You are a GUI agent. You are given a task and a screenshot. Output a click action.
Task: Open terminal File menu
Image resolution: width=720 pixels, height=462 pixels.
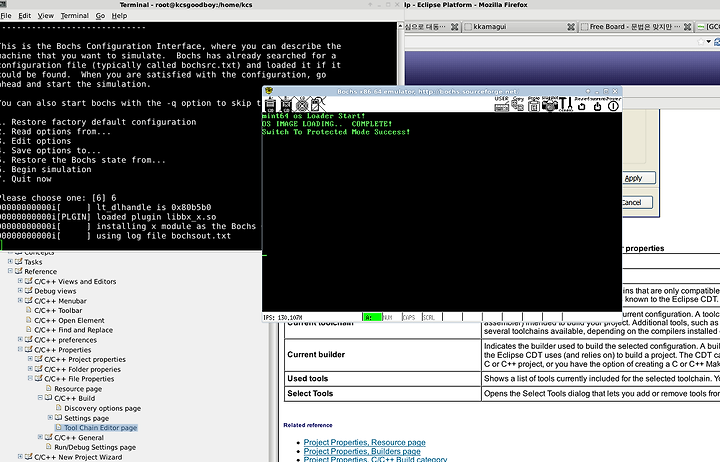click(6, 16)
